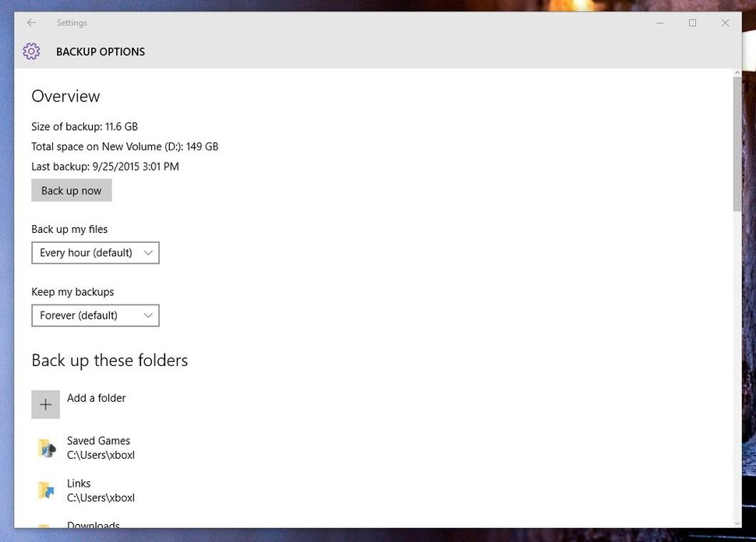Click the Links folder icon
The width and height of the screenshot is (756, 542).
[47, 491]
